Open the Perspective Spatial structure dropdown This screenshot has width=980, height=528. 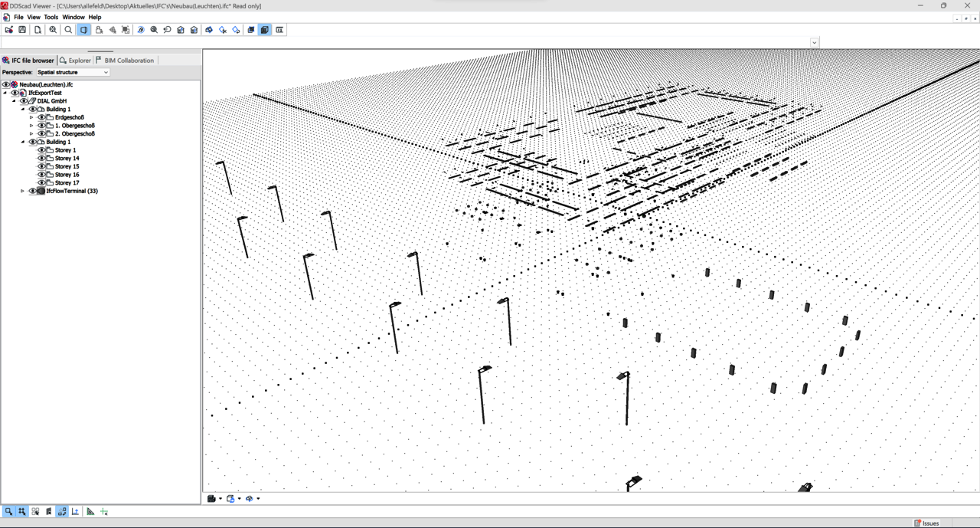73,72
